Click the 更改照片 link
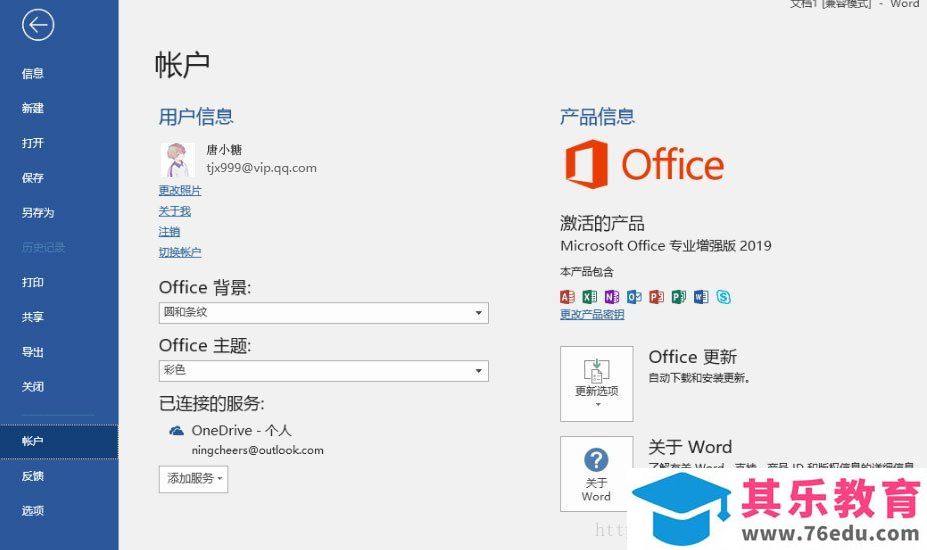The width and height of the screenshot is (927, 550). tap(180, 190)
